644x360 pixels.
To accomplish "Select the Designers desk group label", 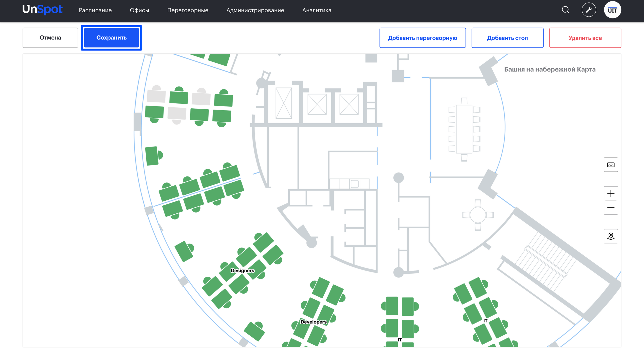I will pos(243,271).
